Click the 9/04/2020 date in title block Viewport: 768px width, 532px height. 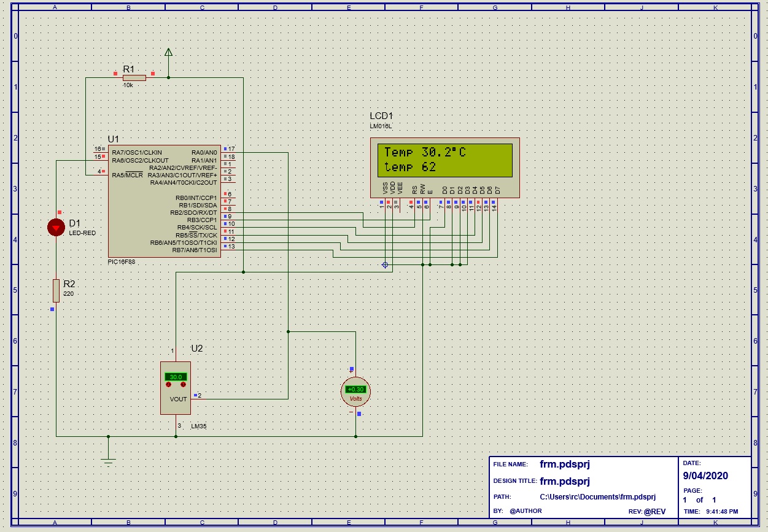705,476
